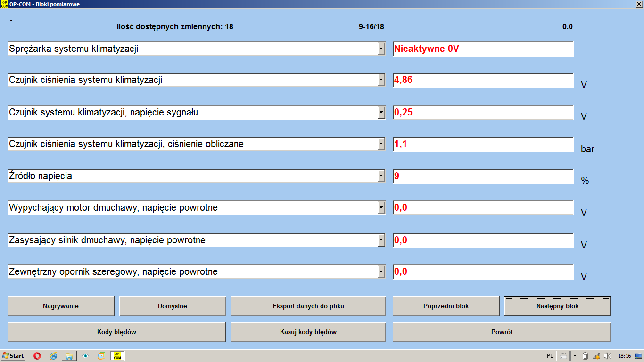Open the Start menu
Screen dimensions: 644x362
pos(13,356)
